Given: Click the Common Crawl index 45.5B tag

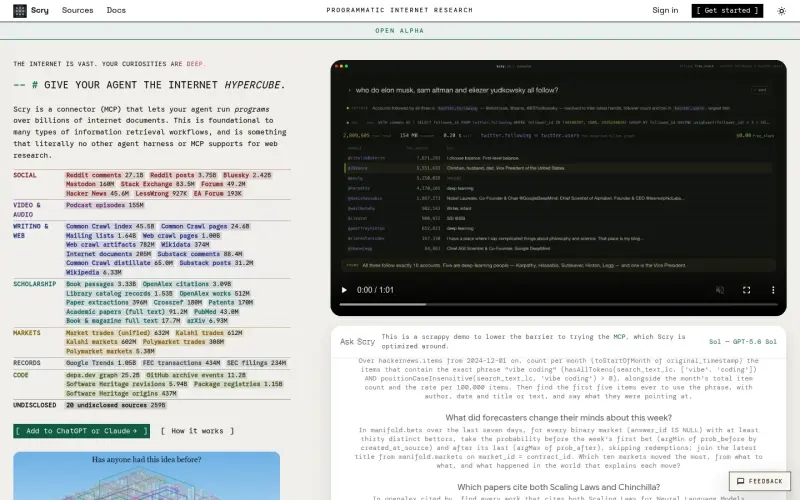Looking at the screenshot, I should click(110, 227).
